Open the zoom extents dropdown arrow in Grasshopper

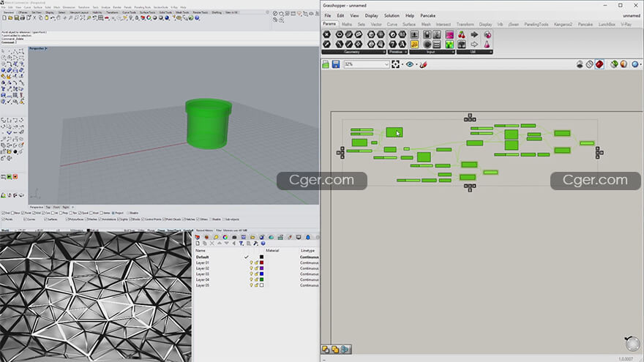pyautogui.click(x=402, y=64)
